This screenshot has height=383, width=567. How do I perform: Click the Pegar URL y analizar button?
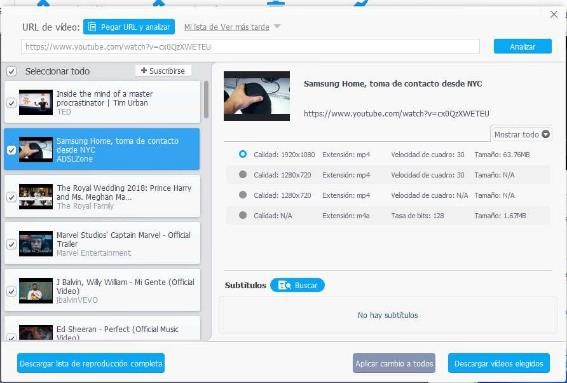tap(129, 27)
